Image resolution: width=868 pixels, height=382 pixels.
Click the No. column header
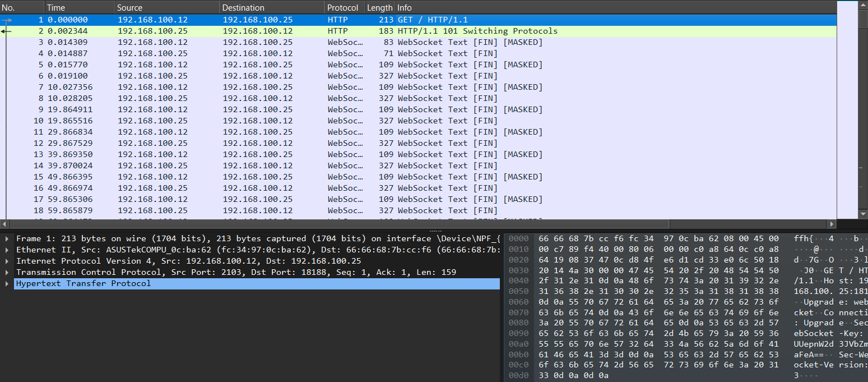pyautogui.click(x=22, y=8)
